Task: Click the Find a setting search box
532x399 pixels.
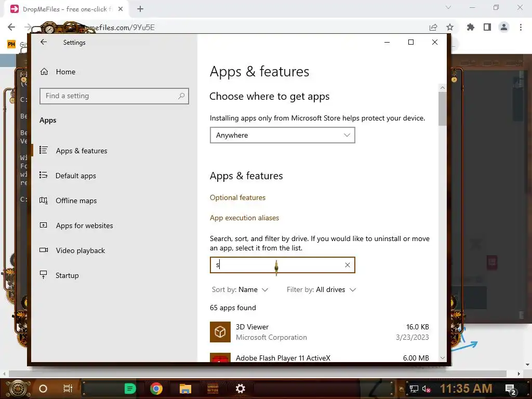Action: (114, 96)
